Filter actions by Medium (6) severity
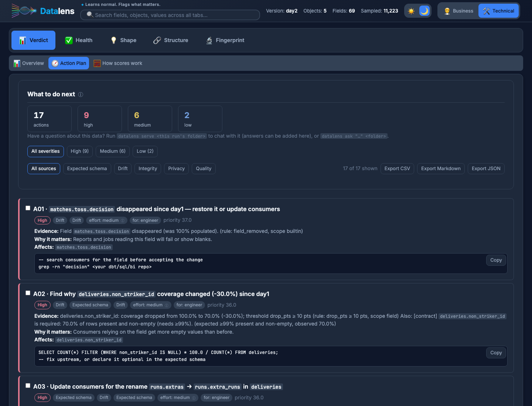The image size is (532, 406). (113, 151)
